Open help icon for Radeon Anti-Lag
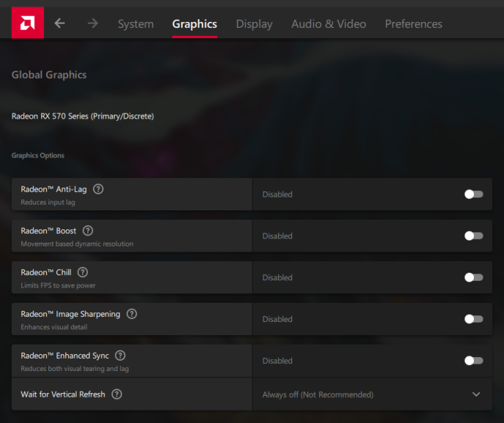Viewport: 504px width, 423px height. click(x=98, y=189)
